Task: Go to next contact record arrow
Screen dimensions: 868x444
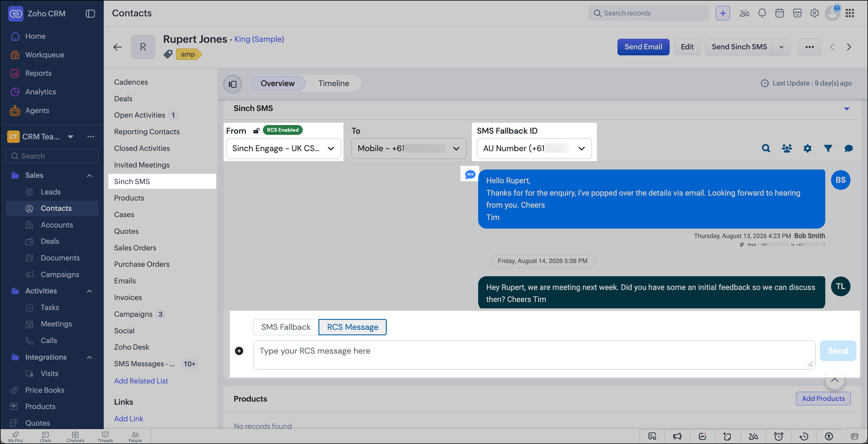Action: point(849,47)
